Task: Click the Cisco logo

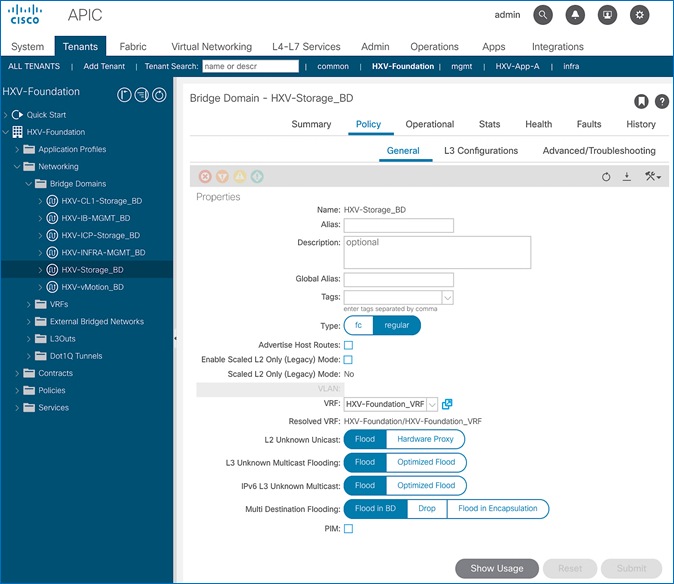Action: 25,15
